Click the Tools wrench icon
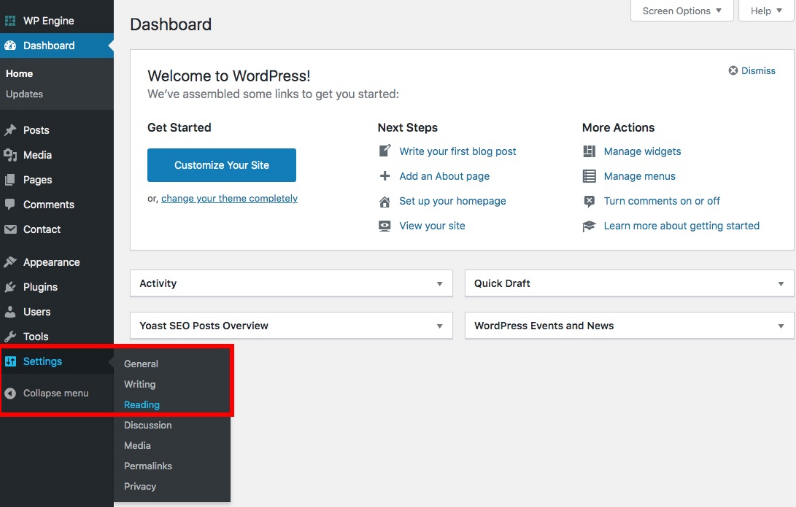The width and height of the screenshot is (796, 507). (10, 336)
